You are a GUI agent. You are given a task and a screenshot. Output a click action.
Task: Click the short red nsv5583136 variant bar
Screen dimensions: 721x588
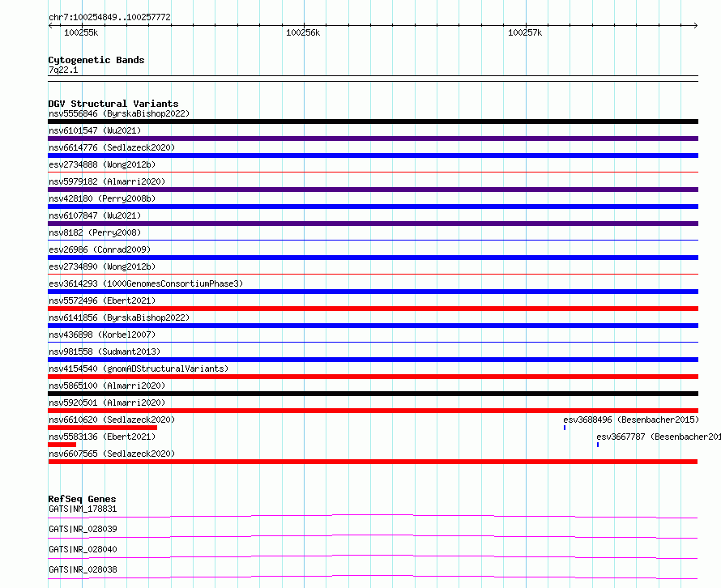point(62,445)
